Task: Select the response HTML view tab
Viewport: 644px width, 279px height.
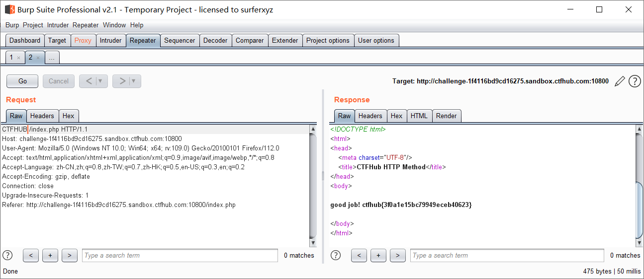Action: click(x=419, y=116)
